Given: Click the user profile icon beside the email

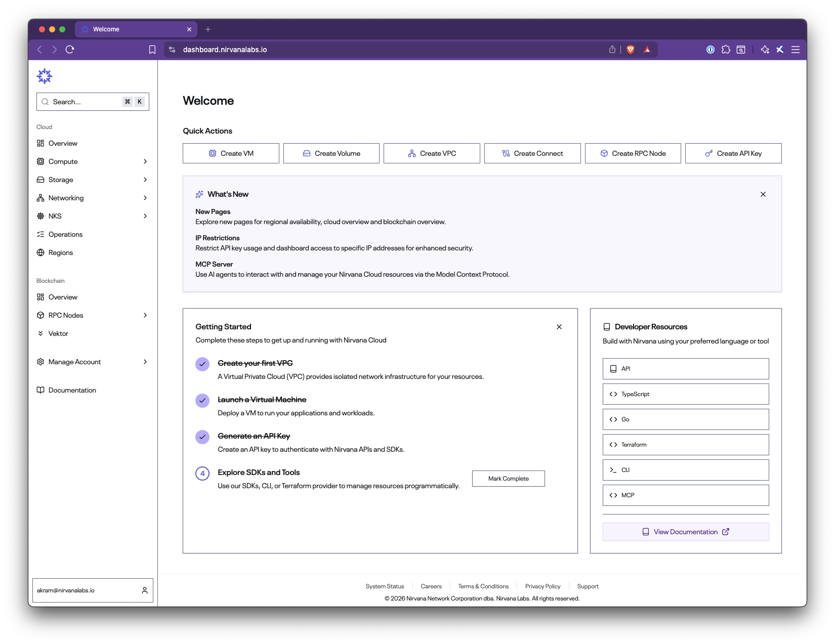Looking at the screenshot, I should 145,590.
